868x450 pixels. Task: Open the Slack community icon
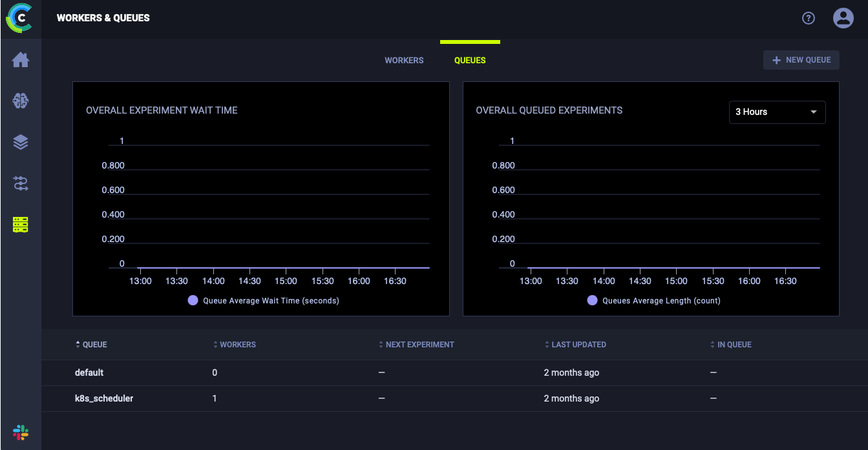coord(21,433)
